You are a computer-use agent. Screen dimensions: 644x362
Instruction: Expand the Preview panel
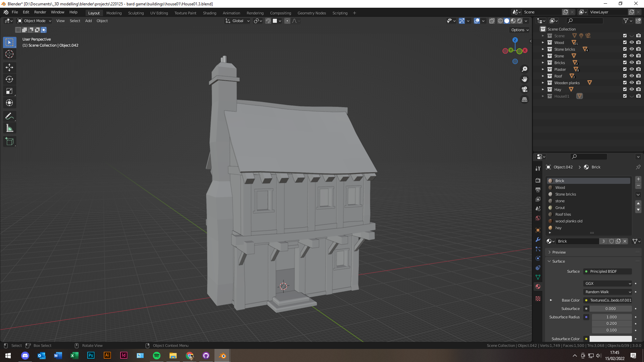click(x=559, y=252)
